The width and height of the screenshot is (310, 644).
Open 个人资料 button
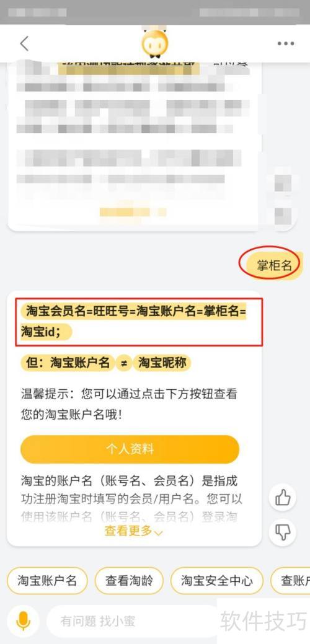click(130, 449)
